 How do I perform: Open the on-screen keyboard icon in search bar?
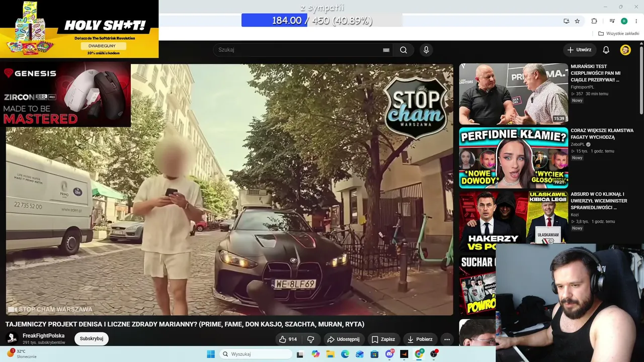pyautogui.click(x=386, y=50)
